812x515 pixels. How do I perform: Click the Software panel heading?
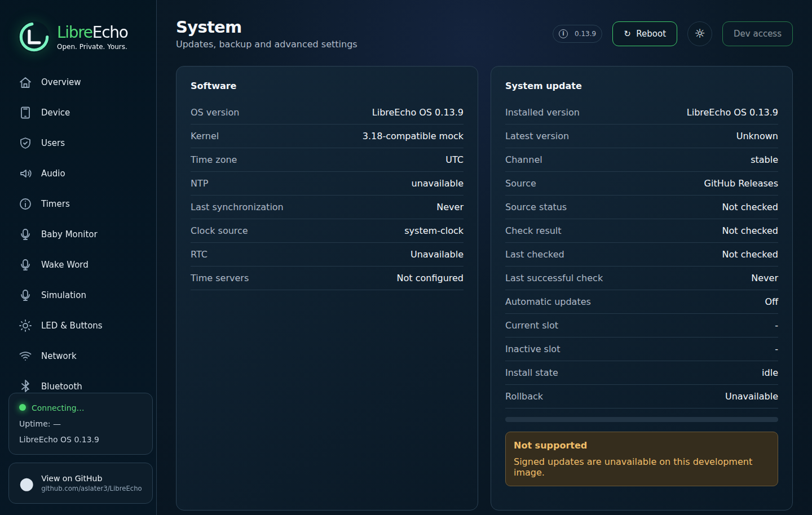[x=213, y=86]
